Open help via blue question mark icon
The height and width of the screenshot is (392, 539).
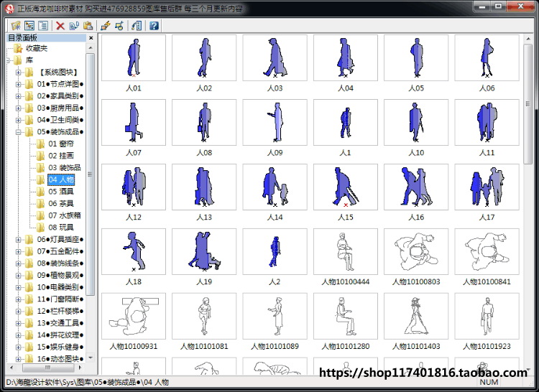tap(154, 26)
